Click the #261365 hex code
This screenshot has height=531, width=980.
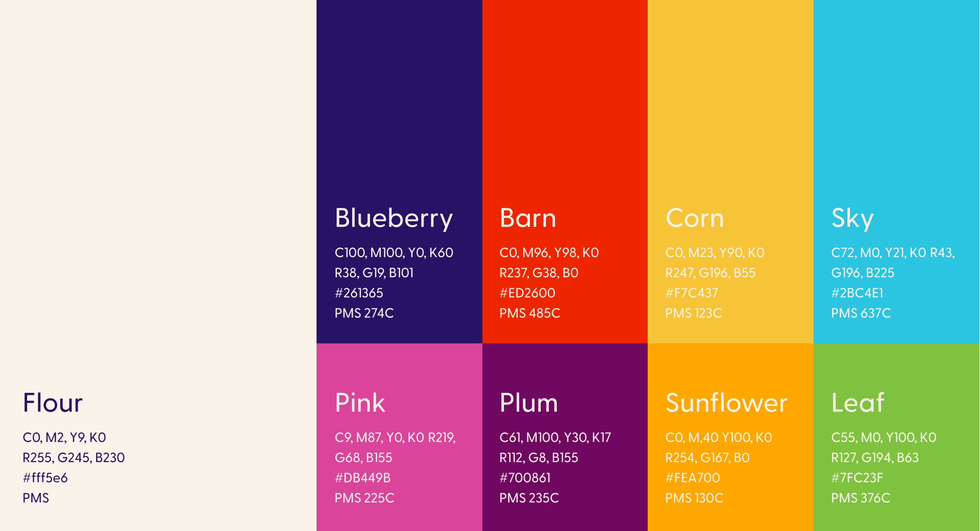(x=359, y=293)
